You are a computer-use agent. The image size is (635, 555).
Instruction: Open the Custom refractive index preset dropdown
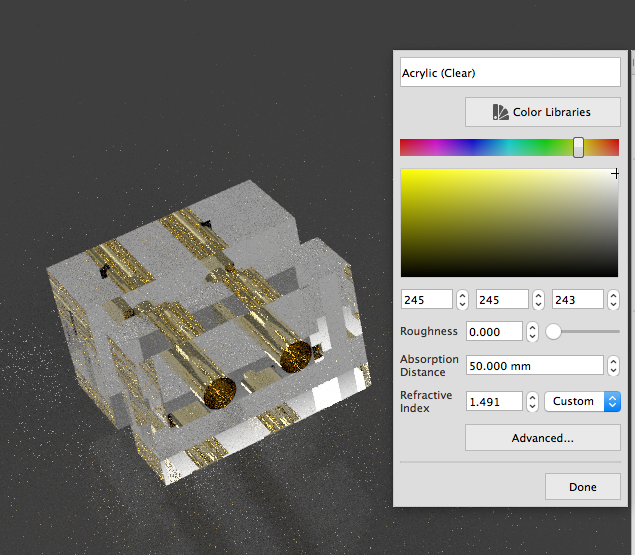(x=582, y=401)
